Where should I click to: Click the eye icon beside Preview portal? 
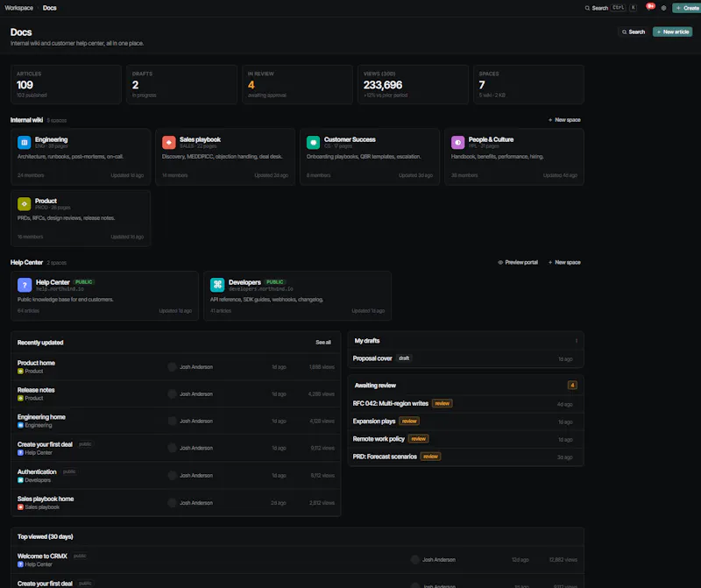[500, 263]
